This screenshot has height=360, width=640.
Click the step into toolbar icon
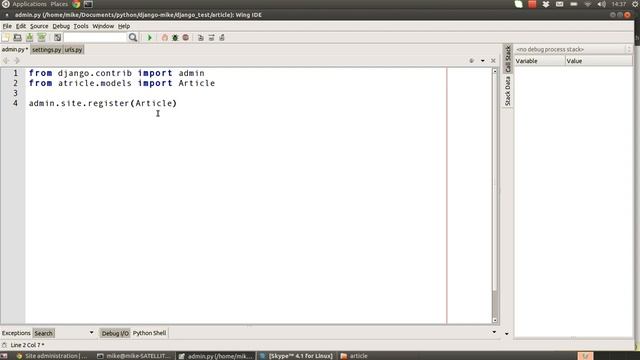[201, 38]
